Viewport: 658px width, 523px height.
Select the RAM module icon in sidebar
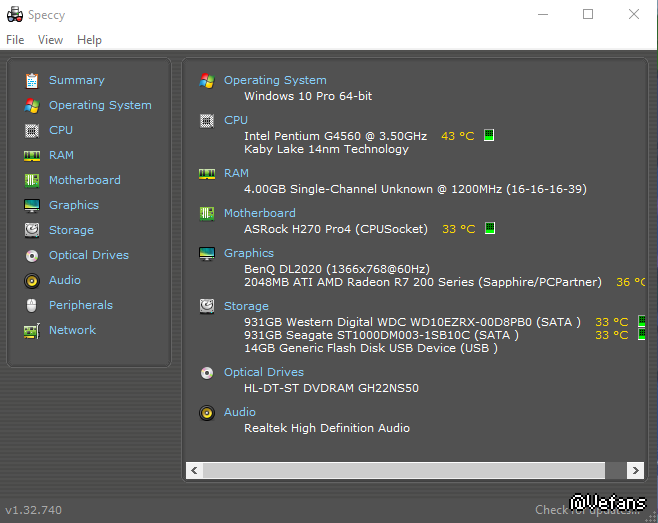click(31, 155)
